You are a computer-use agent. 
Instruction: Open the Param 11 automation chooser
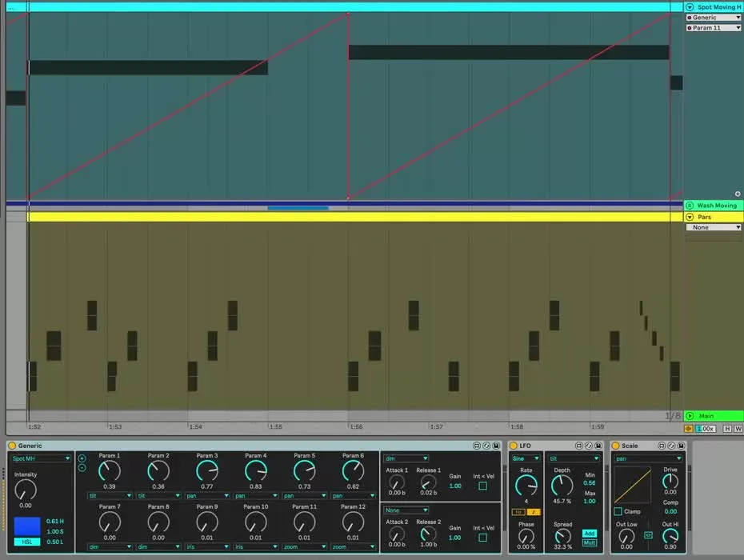tap(714, 28)
